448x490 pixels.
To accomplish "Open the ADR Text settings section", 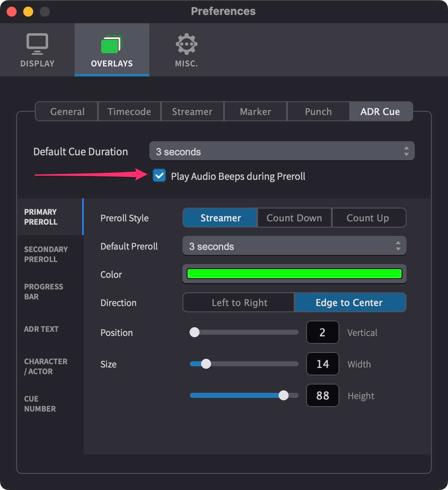I will pos(51,329).
